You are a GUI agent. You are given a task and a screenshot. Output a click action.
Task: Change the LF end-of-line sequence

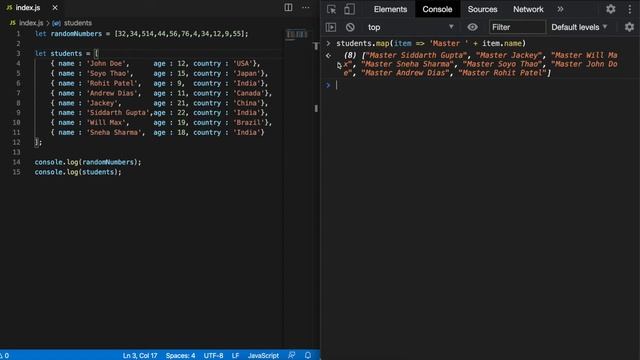tap(236, 356)
